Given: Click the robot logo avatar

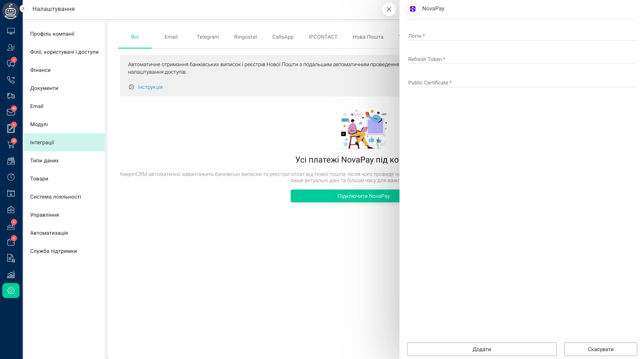Looking at the screenshot, I should [11, 11].
